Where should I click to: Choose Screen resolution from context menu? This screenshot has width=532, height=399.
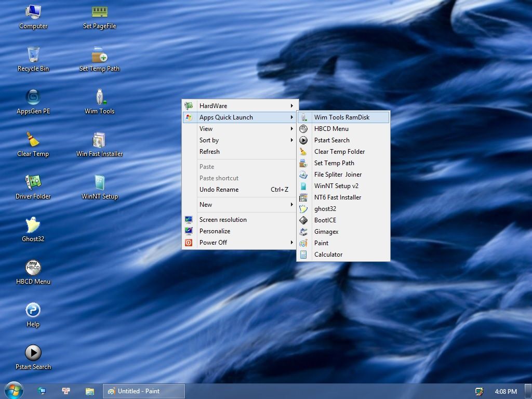coord(223,220)
